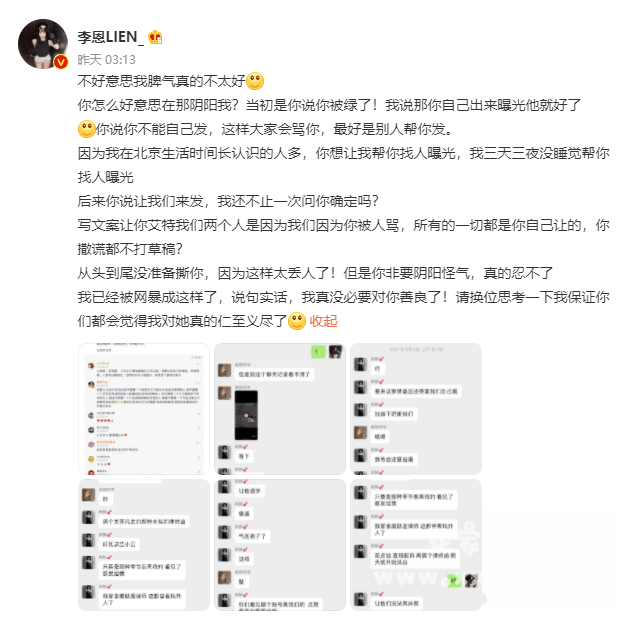Open the top-right chat screenshot thumbnail

[416, 409]
